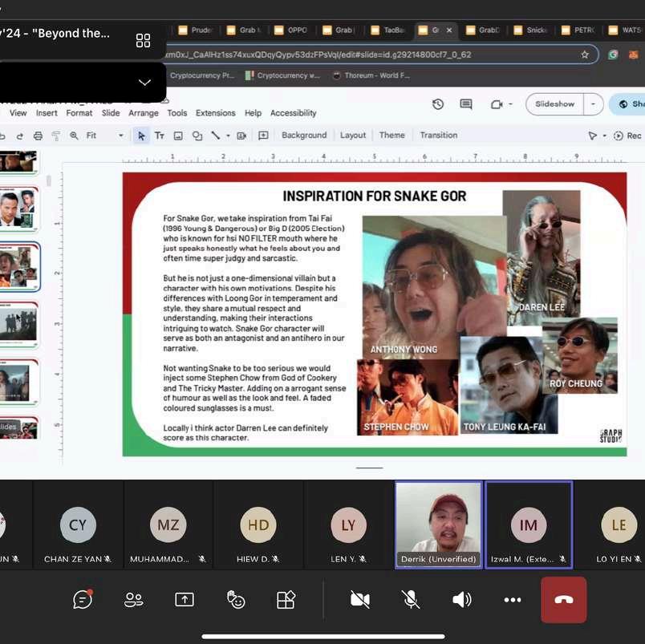Open the comments icon in Slides header

coord(465,104)
